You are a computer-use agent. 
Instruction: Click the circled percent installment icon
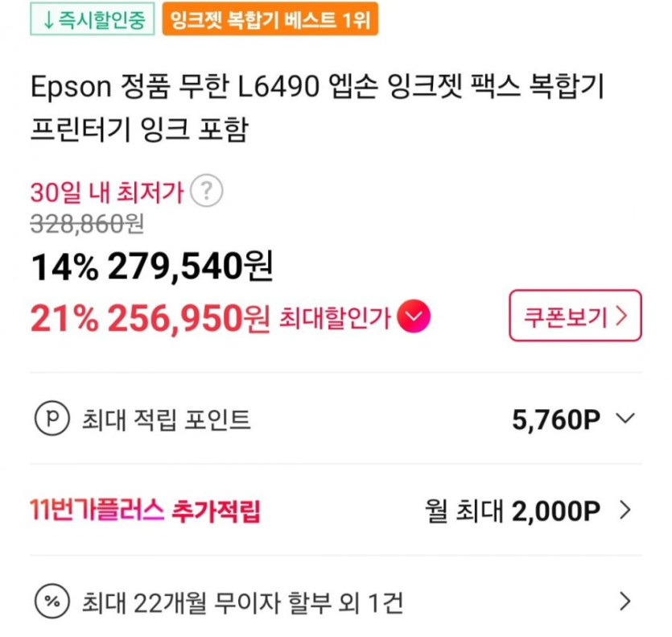pyautogui.click(x=50, y=601)
